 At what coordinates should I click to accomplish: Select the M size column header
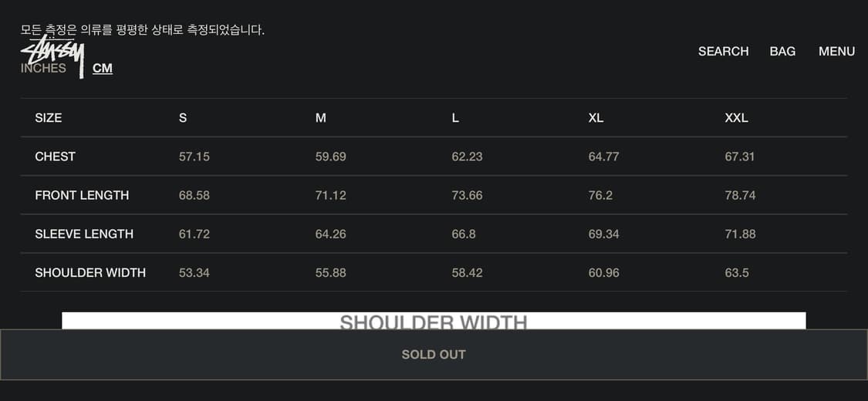pyautogui.click(x=321, y=118)
